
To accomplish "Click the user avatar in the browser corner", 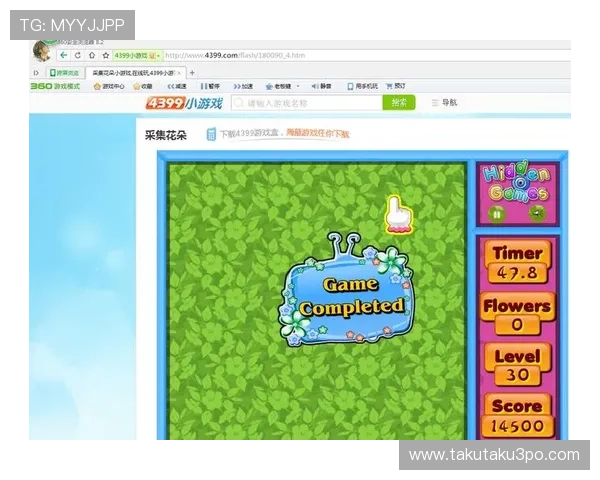I will [x=42, y=51].
